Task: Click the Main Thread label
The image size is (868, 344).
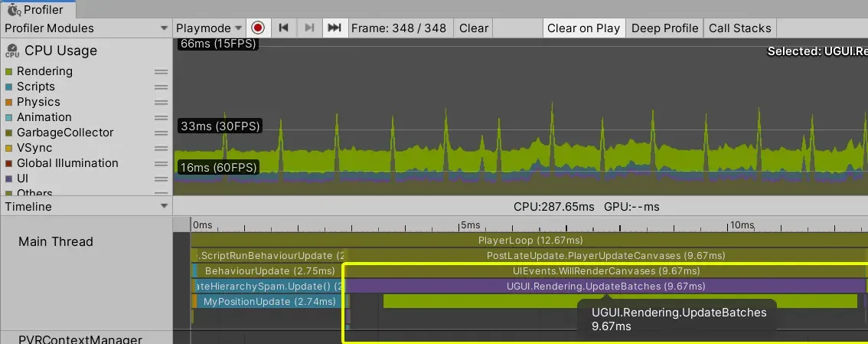Action: pyautogui.click(x=55, y=241)
